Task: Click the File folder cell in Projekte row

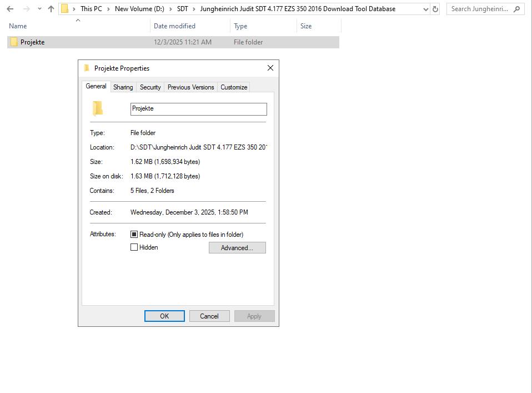Action: pos(248,42)
